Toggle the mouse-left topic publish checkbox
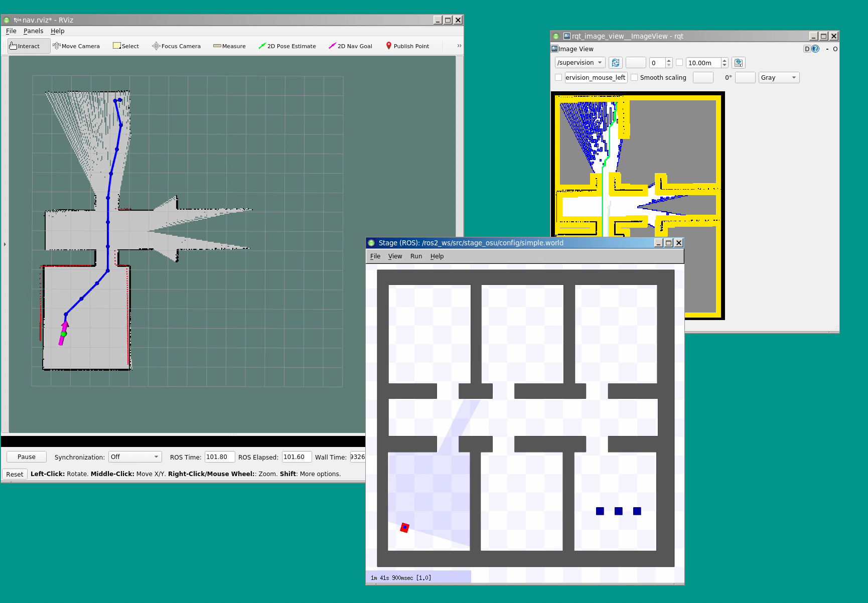Viewport: 868px width, 603px height. click(558, 77)
